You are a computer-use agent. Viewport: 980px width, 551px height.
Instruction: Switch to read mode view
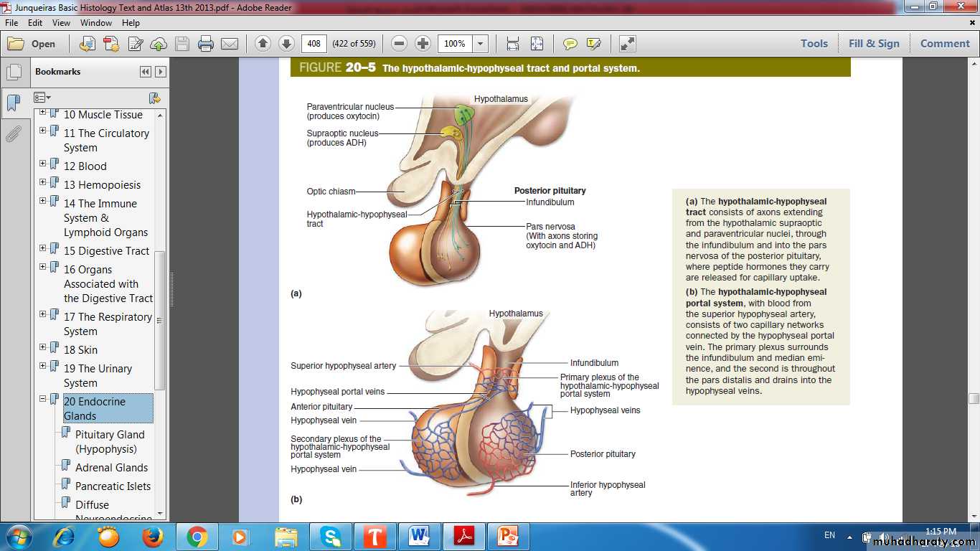coord(627,44)
